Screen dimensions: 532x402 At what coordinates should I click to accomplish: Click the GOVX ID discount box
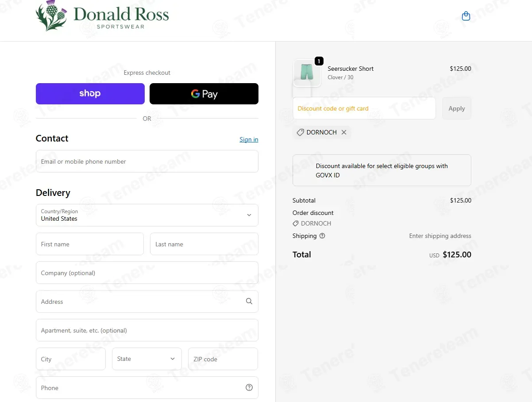(382, 170)
